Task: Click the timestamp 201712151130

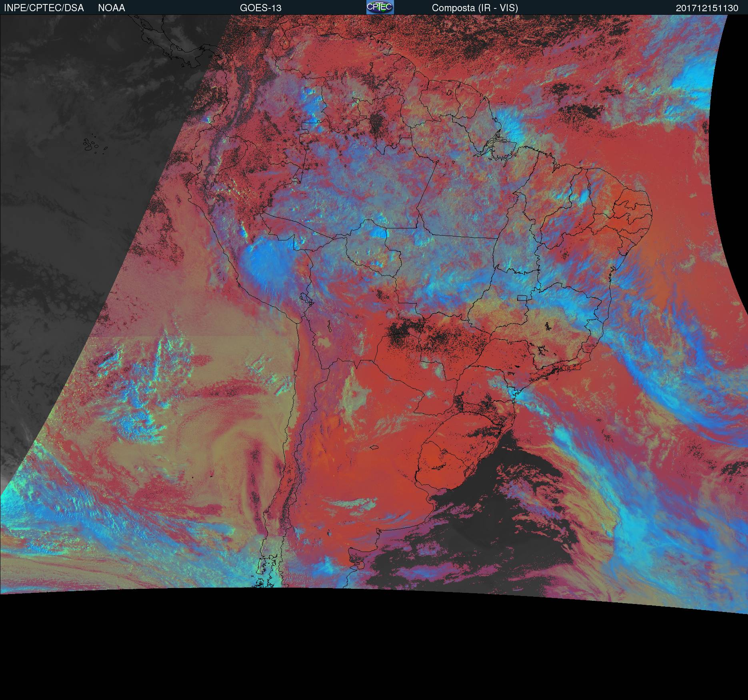Action: point(707,8)
